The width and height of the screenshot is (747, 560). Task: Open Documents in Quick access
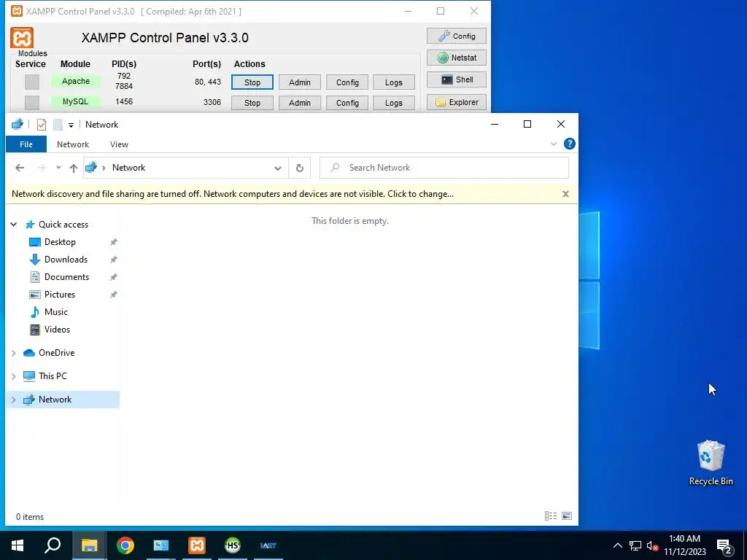[x=66, y=277]
